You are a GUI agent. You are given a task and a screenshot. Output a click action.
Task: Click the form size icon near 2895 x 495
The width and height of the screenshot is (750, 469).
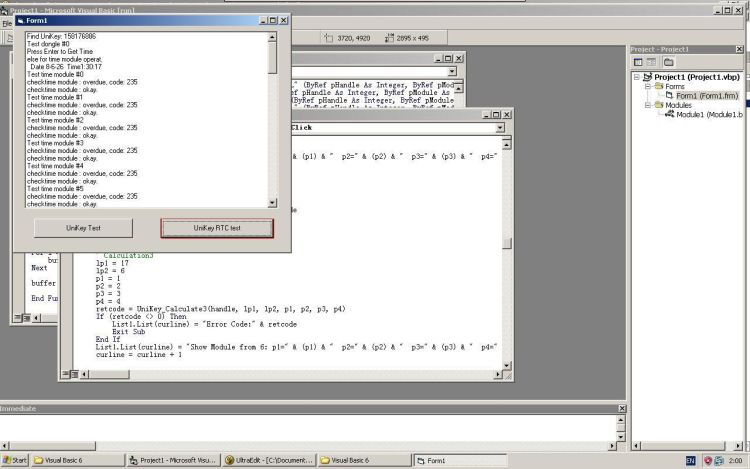[389, 38]
